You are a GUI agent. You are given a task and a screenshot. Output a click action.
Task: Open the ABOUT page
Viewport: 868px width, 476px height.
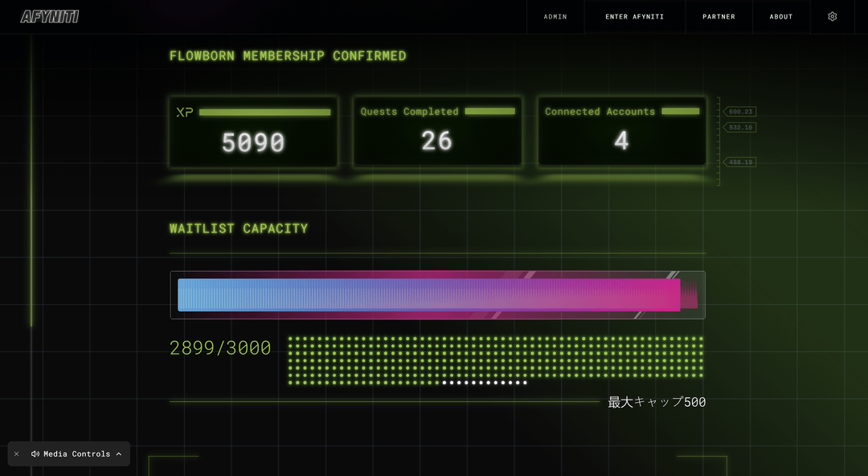(x=780, y=17)
